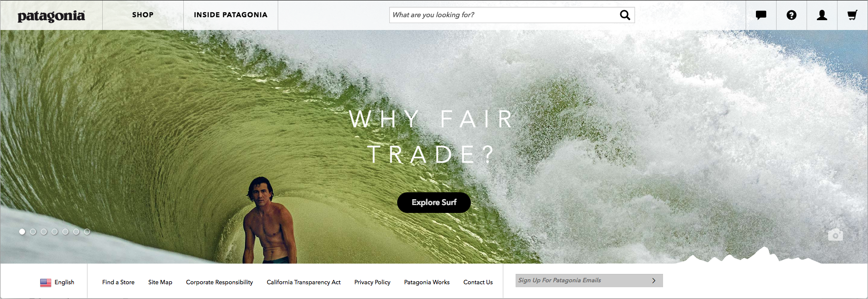The image size is (868, 299).
Task: Open the account profile icon
Action: 822,15
